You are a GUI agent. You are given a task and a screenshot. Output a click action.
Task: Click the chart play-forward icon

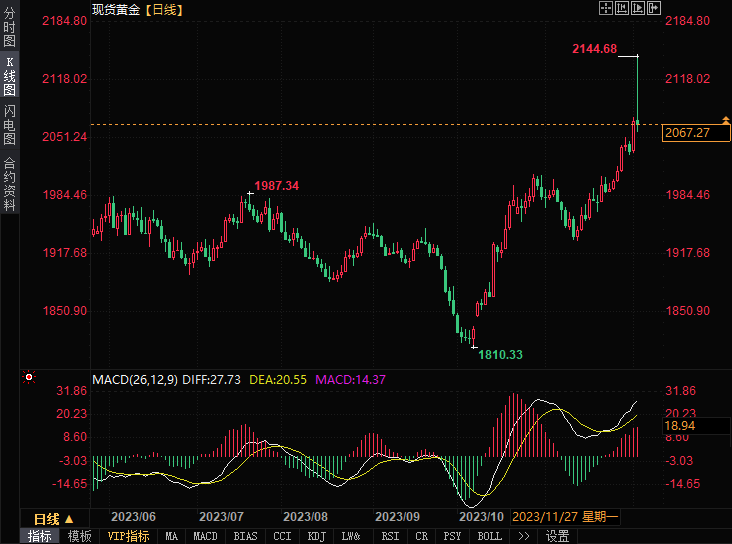(638, 8)
